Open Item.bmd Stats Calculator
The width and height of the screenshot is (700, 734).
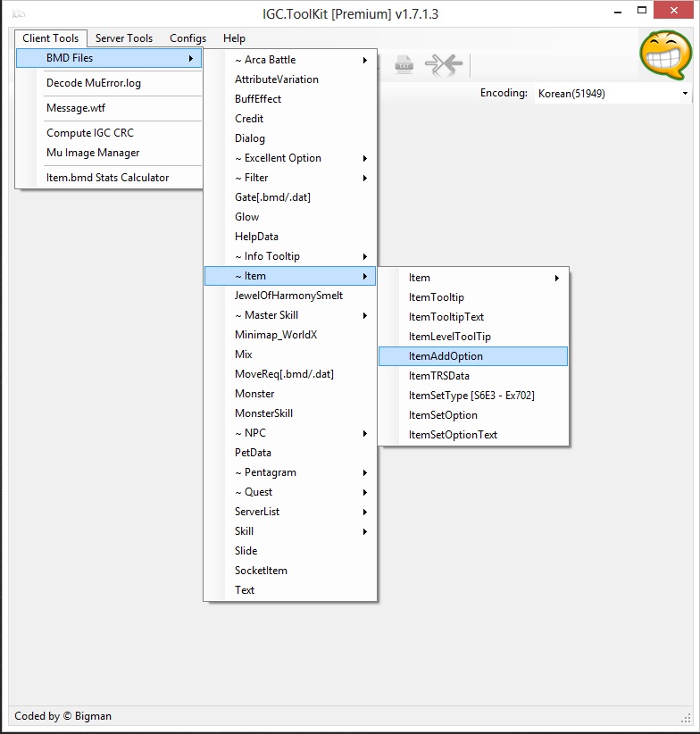point(109,178)
